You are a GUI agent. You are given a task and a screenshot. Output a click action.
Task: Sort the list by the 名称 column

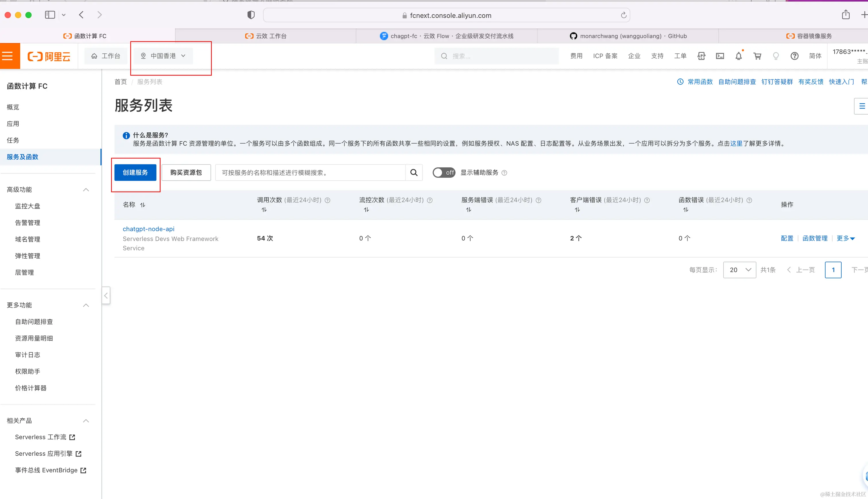142,205
